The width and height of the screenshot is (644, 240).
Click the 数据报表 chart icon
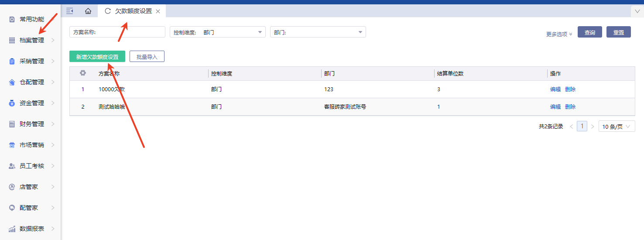click(12, 229)
